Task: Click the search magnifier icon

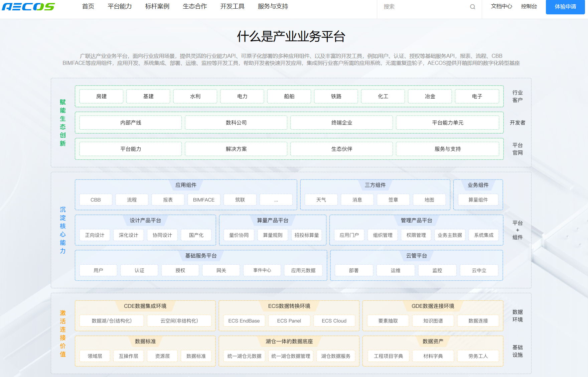Action: [472, 7]
